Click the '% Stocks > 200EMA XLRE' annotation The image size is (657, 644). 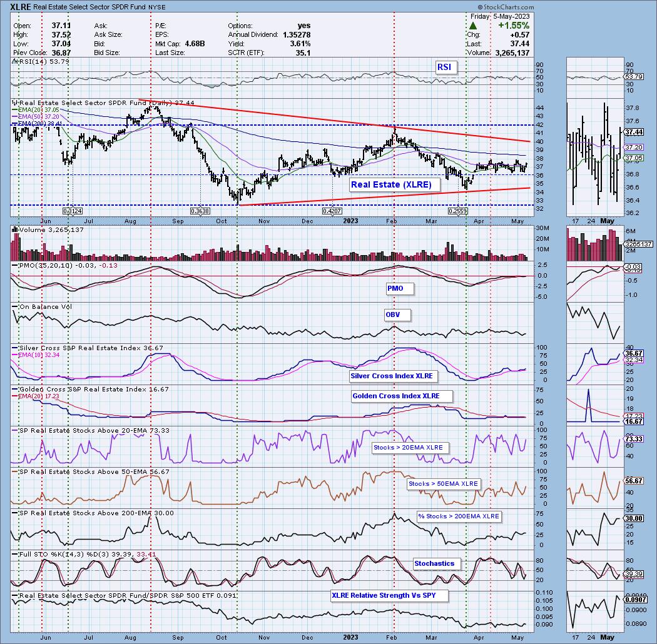point(459,516)
